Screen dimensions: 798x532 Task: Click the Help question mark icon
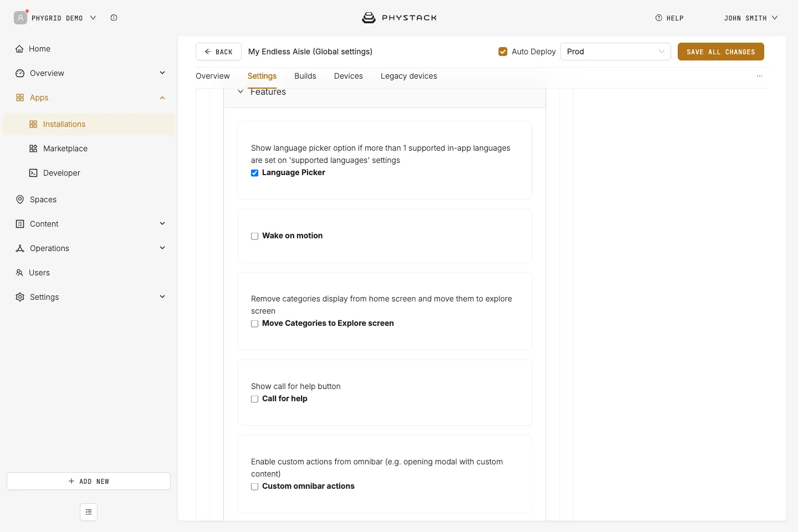coord(659,18)
